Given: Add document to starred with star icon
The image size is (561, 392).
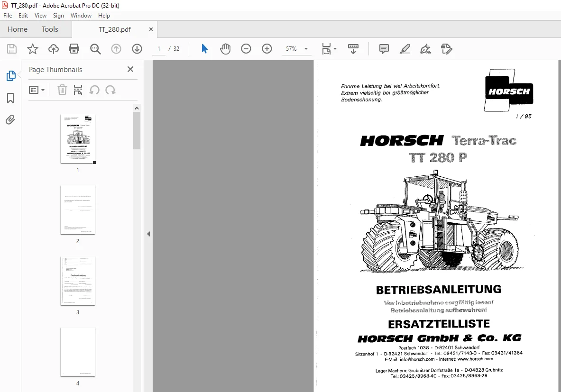Looking at the screenshot, I should 33,49.
